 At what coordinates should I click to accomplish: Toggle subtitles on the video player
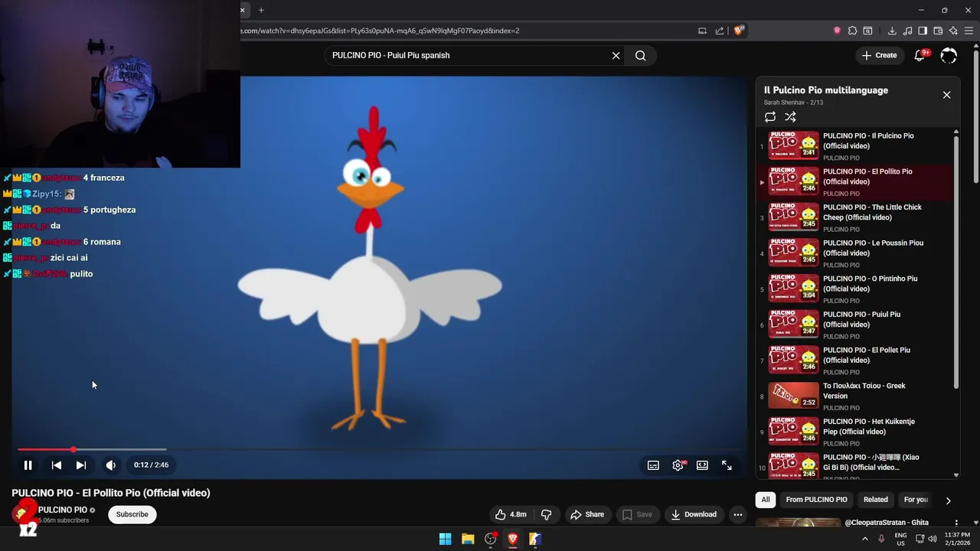click(653, 465)
